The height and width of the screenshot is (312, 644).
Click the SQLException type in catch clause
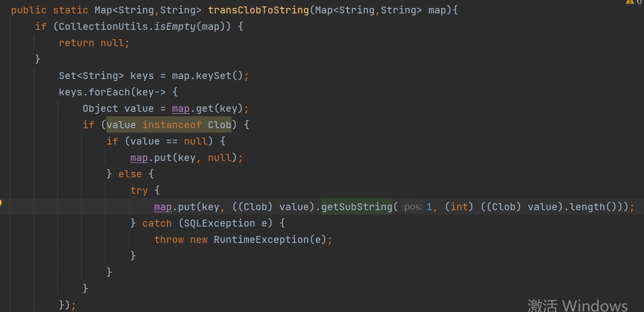pos(220,223)
